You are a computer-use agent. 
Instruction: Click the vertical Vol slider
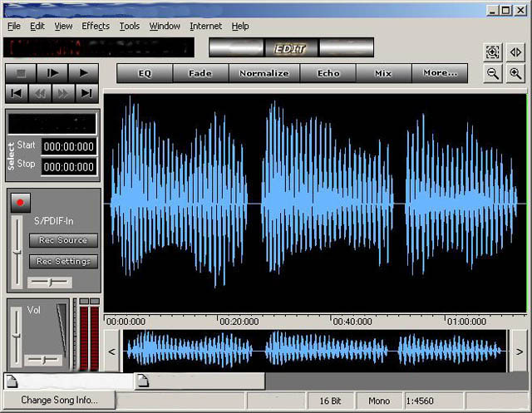(17, 335)
